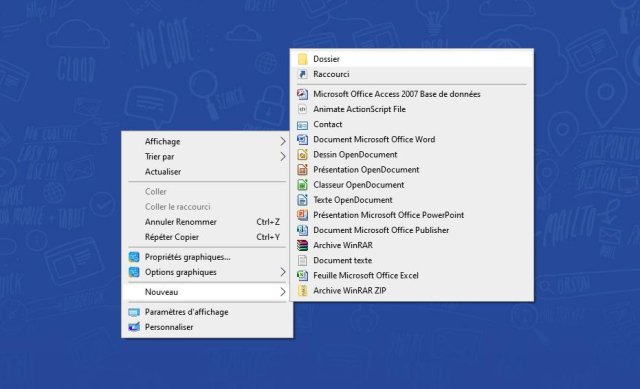Choose Présentation OpenDocument
This screenshot has height=389, width=640.
pos(412,170)
